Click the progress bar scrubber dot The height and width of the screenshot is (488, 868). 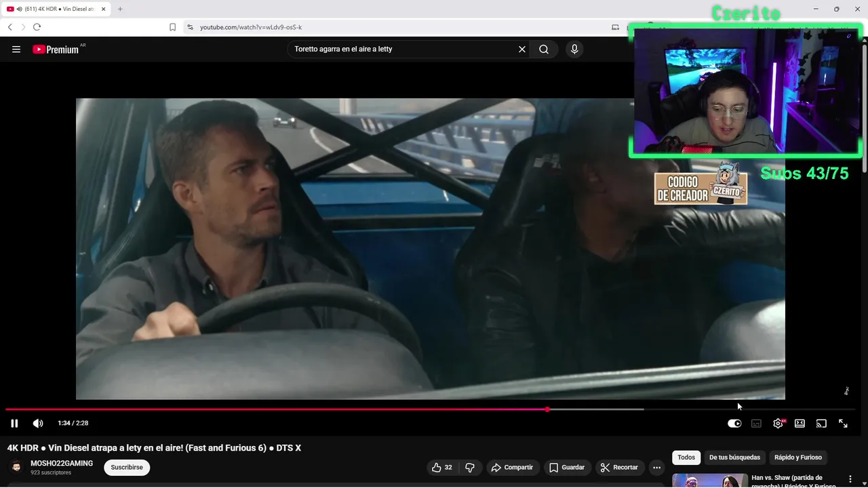click(547, 409)
